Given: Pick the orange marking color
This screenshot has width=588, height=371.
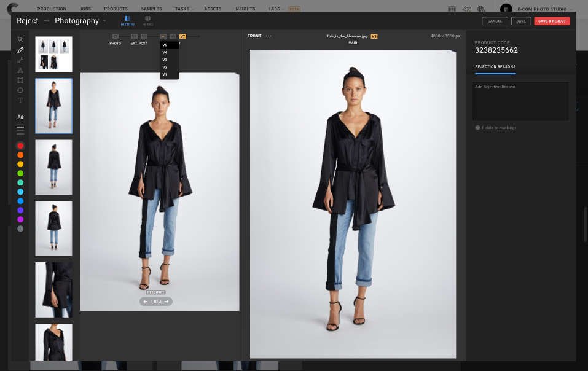Looking at the screenshot, I should point(20,155).
